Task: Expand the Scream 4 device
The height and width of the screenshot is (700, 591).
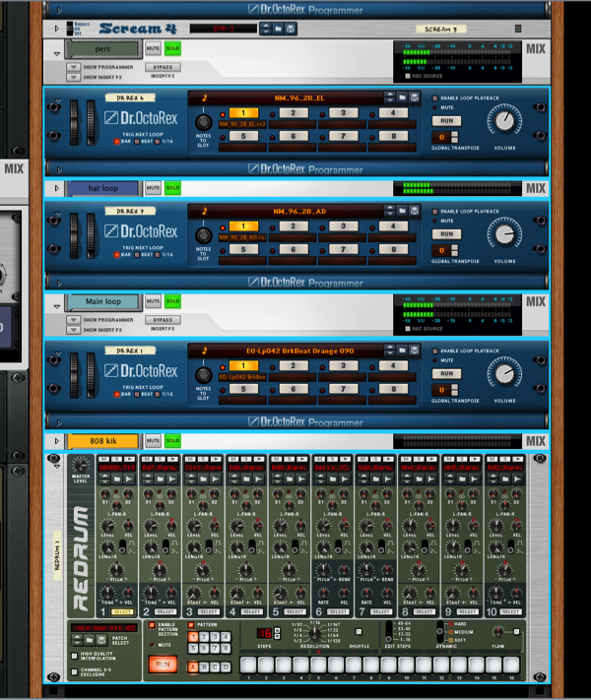Action: click(57, 29)
